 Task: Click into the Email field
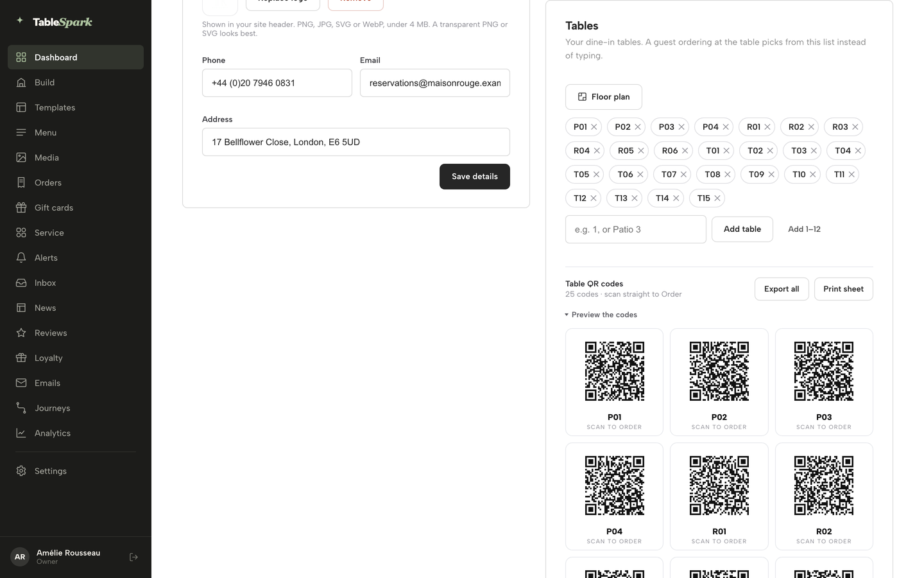click(x=435, y=83)
